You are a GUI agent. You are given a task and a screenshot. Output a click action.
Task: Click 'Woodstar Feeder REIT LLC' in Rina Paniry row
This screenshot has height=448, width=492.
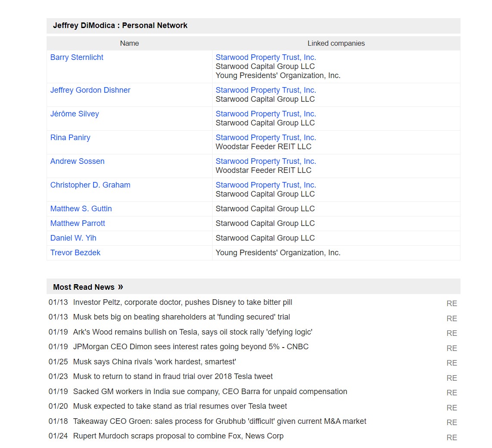pyautogui.click(x=263, y=147)
